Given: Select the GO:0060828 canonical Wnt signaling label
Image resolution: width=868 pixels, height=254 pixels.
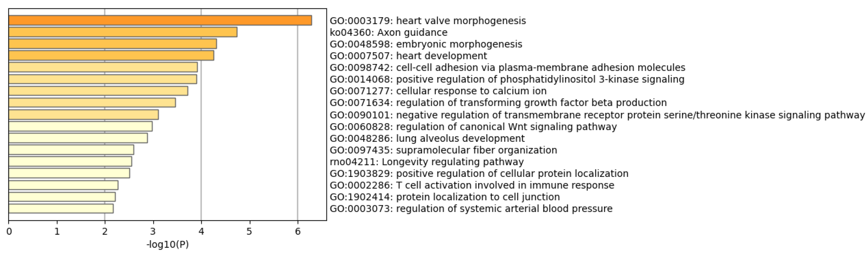Looking at the screenshot, I should pos(473,127).
